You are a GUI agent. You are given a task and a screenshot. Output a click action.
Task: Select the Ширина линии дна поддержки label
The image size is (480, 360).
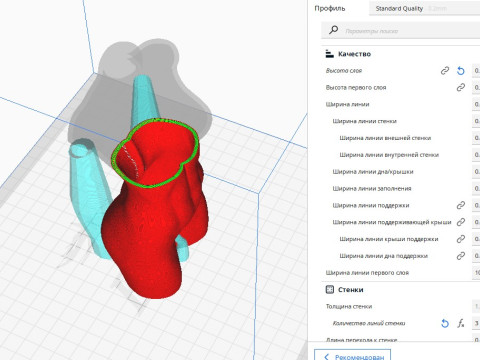pos(384,256)
